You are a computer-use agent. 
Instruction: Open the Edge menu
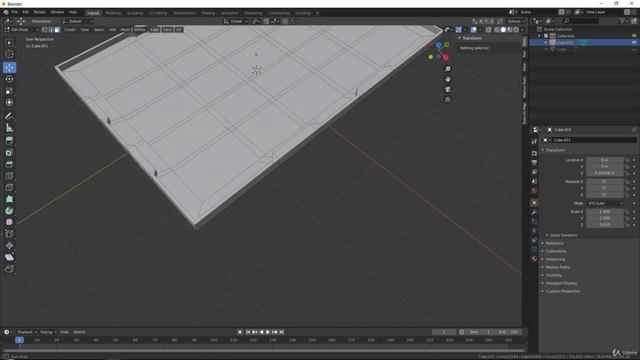(x=154, y=30)
